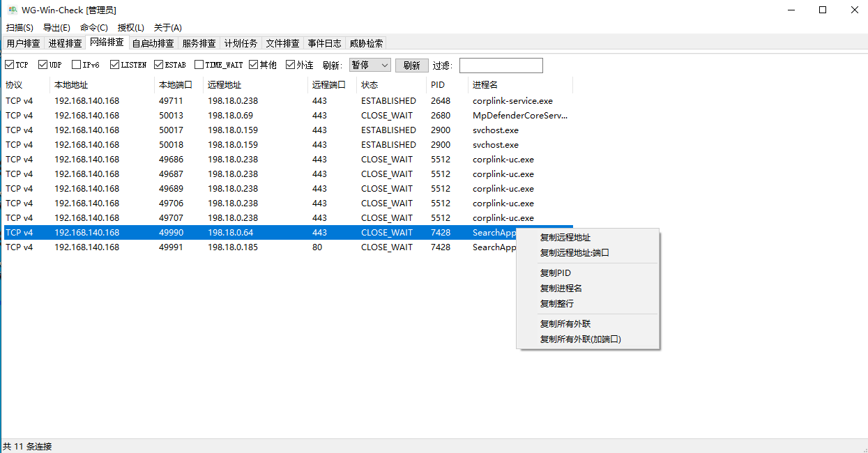
Task: Open the 导出(E) menu
Action: click(x=56, y=28)
